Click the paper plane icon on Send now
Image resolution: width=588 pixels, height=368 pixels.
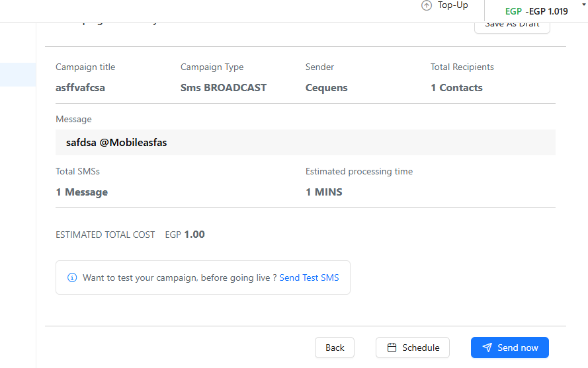pyautogui.click(x=487, y=348)
